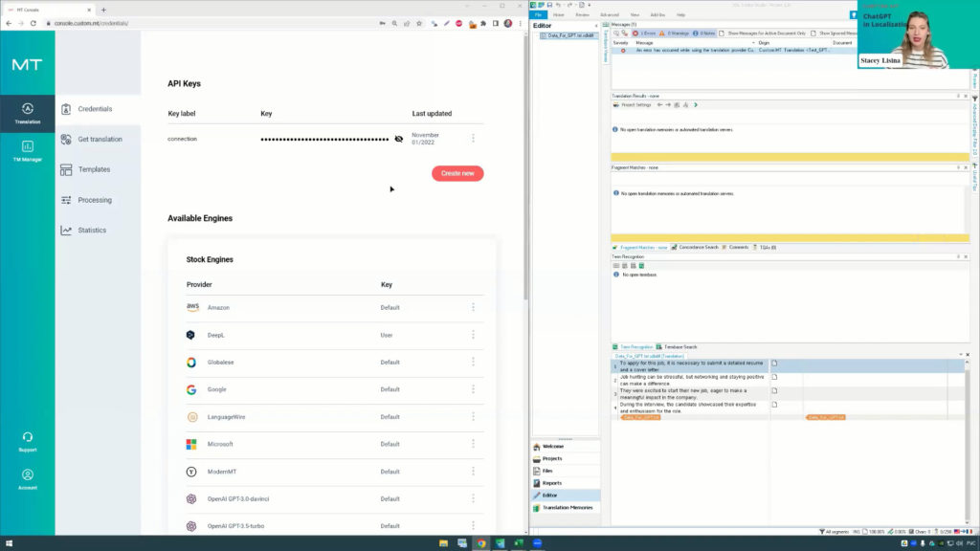Toggle the Warnings filter in the Messages pane
This screenshot has width=980, height=551.
pyautogui.click(x=674, y=32)
